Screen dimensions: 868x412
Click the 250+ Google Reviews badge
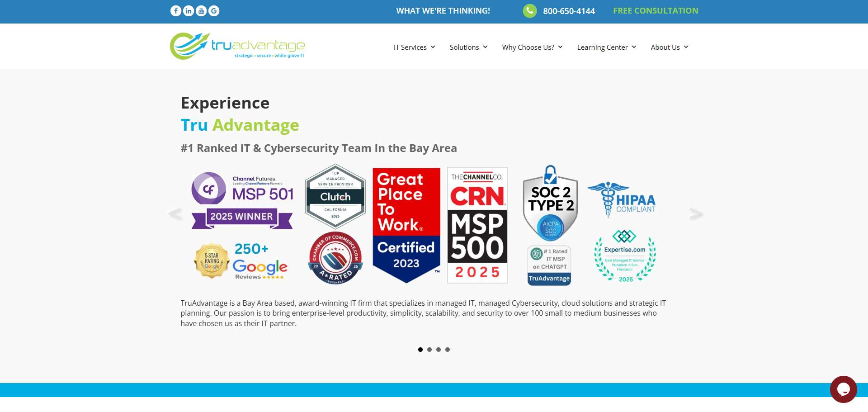[260, 261]
